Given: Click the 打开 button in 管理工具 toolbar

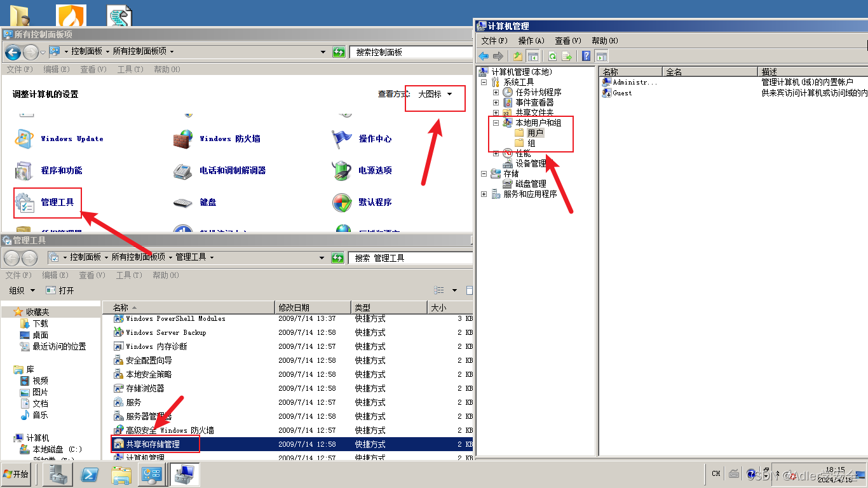Looking at the screenshot, I should click(x=60, y=290).
